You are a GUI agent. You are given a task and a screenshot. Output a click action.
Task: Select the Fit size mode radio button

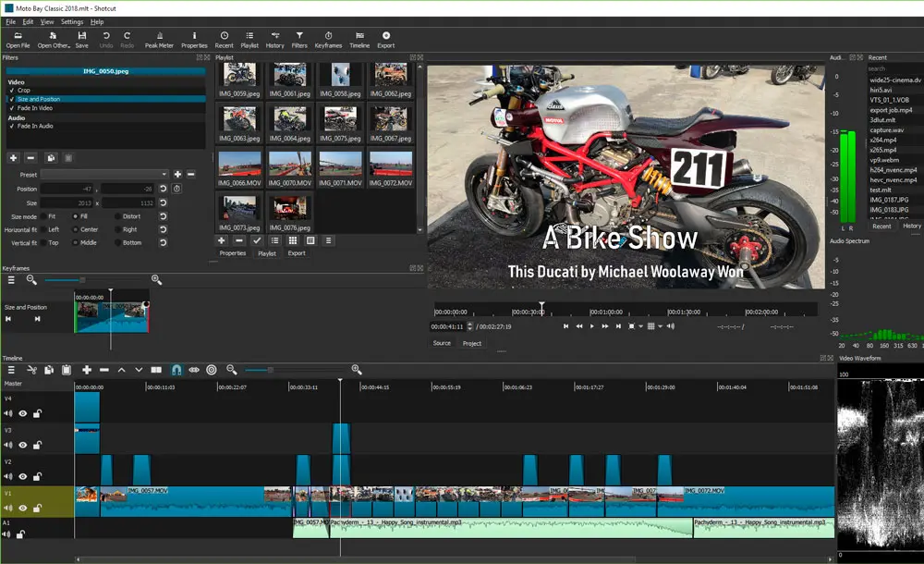(42, 216)
